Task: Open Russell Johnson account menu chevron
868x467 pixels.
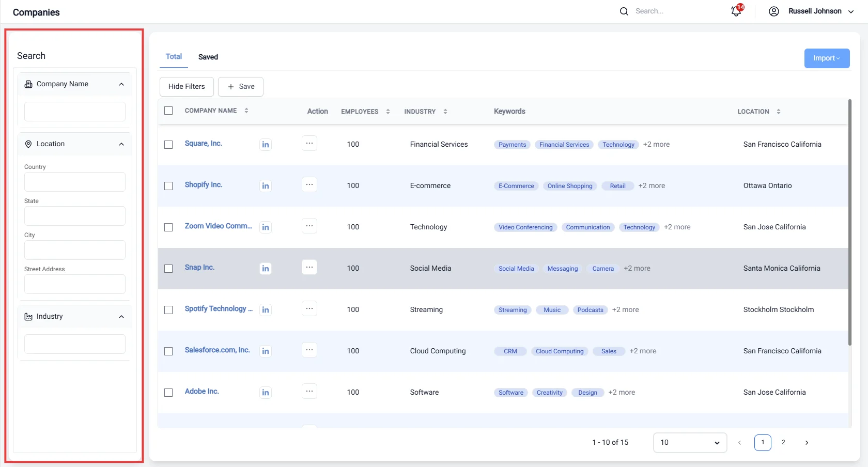Action: (851, 11)
